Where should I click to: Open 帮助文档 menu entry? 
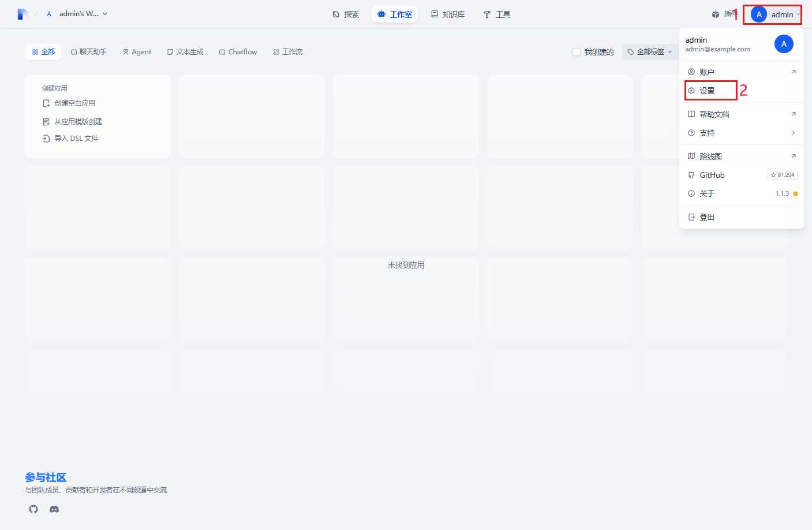(x=742, y=114)
